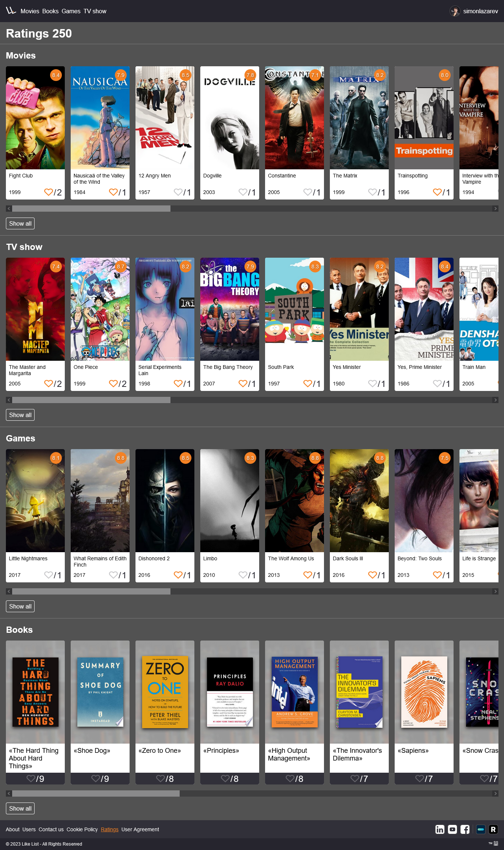Click the blue bar footer icon

click(x=481, y=829)
